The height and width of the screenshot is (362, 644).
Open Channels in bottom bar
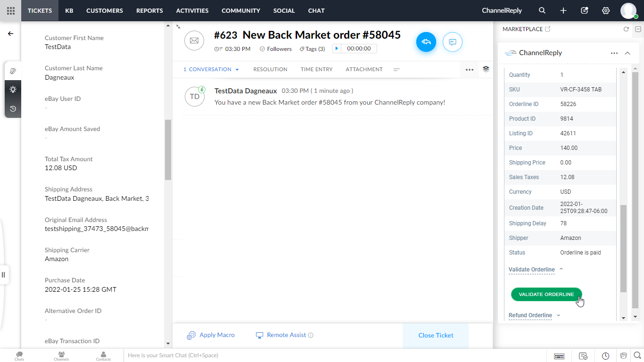(61, 356)
